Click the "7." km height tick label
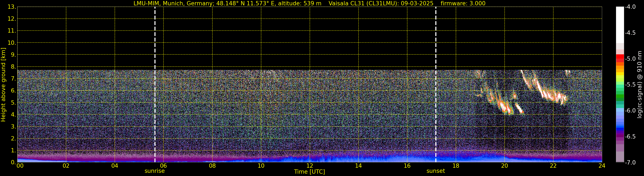 pos(13,79)
